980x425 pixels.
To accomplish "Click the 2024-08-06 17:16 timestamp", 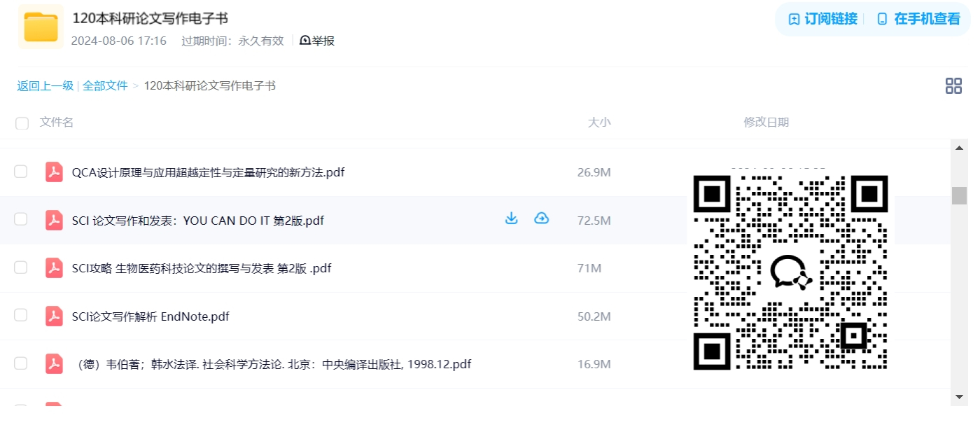I will pyautogui.click(x=119, y=41).
